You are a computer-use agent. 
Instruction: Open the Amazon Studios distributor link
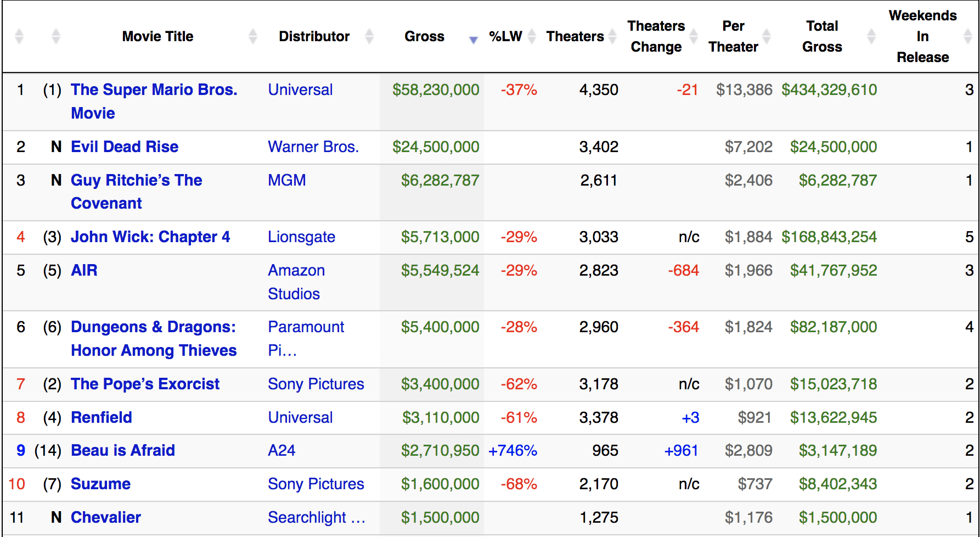(296, 282)
